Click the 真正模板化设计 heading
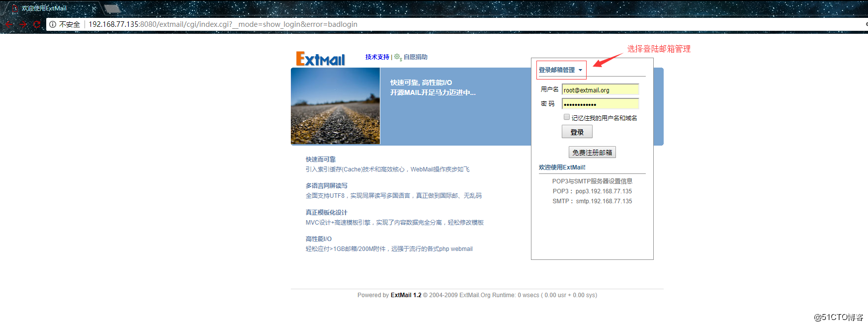Image resolution: width=868 pixels, height=326 pixels. point(327,213)
